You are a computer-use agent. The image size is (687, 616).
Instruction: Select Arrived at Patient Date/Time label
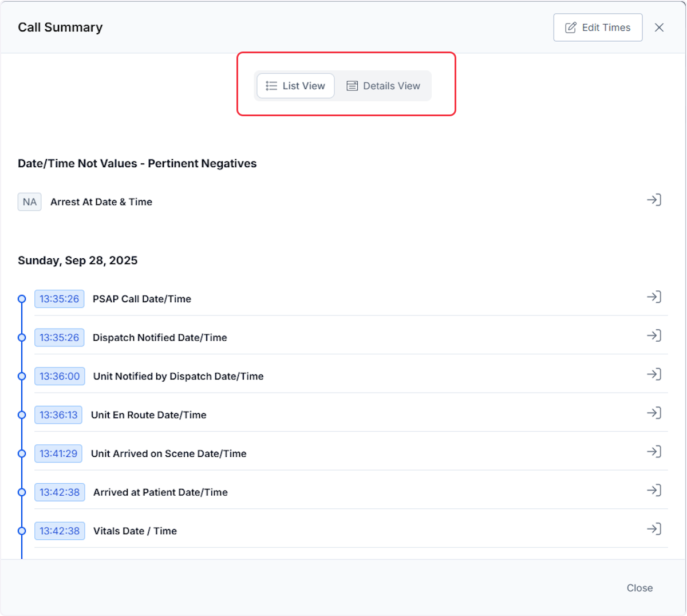(160, 492)
